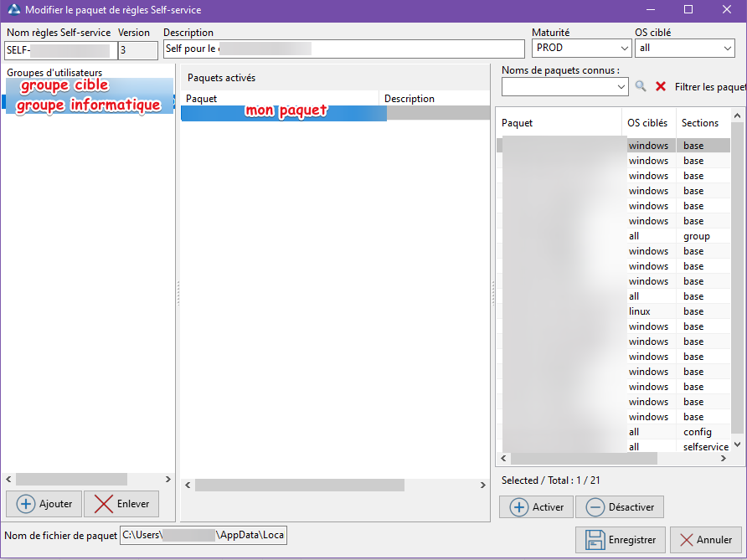Select "groupe informatique" in the groups list
747x560 pixels.
[x=88, y=105]
